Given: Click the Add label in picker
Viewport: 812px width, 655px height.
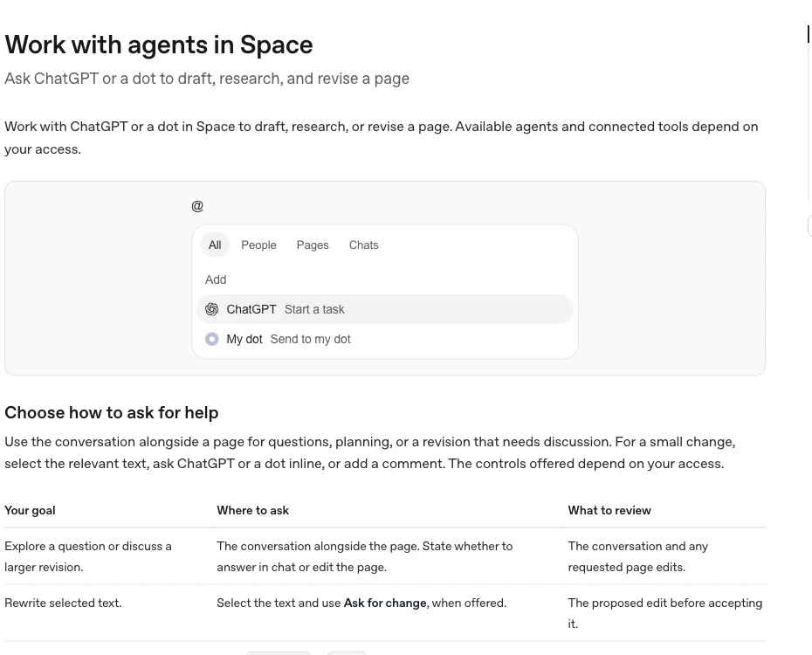Looking at the screenshot, I should tap(216, 279).
